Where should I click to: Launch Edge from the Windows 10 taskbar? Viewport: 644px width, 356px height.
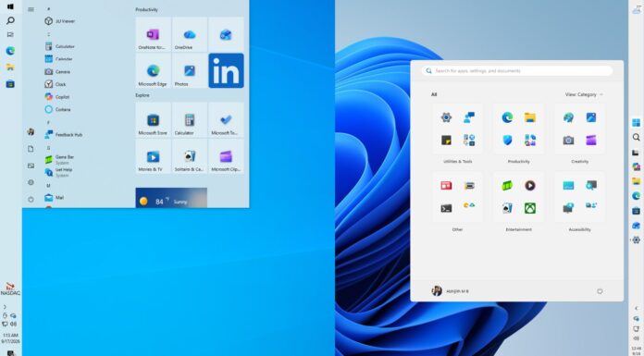click(x=11, y=51)
